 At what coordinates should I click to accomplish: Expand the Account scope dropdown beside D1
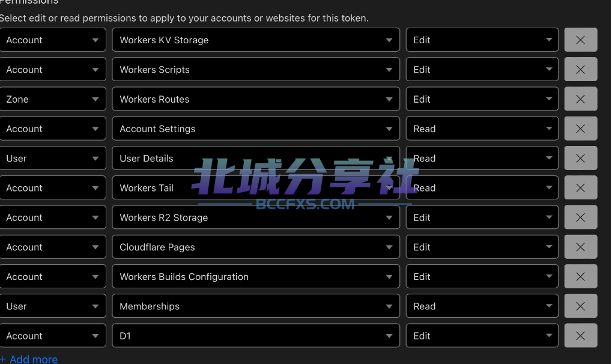pos(53,336)
